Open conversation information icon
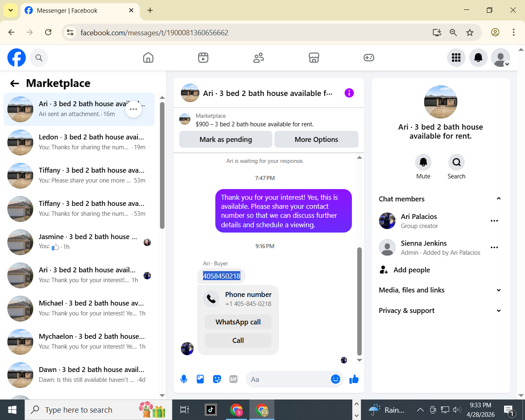Viewport: 525px width, 420px height. pyautogui.click(x=349, y=93)
